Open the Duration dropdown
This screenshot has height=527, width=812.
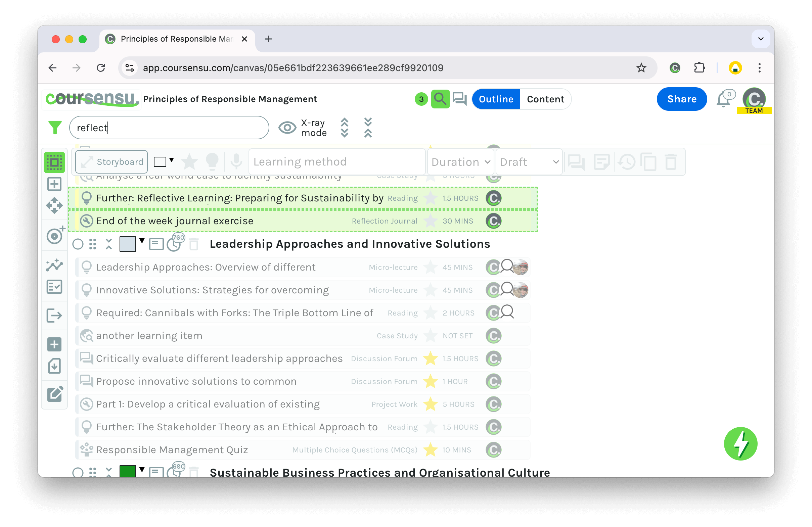(461, 162)
